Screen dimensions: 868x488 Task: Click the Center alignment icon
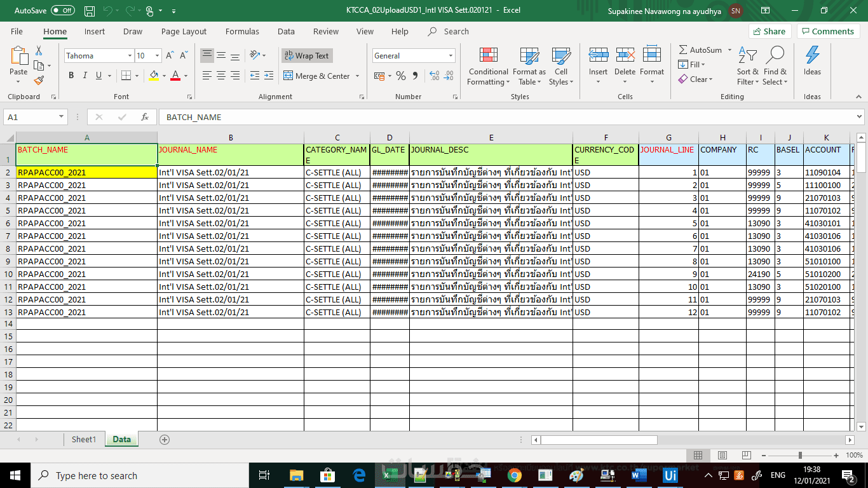pyautogui.click(x=221, y=76)
